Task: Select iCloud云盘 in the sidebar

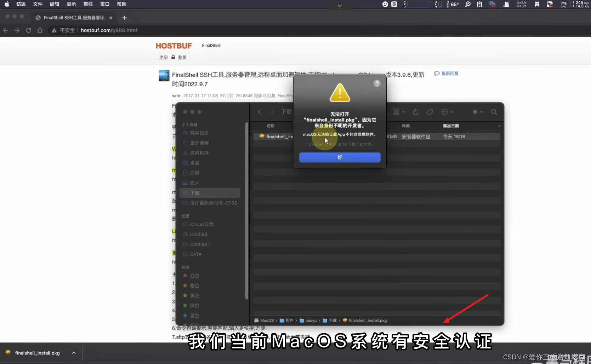Action: coord(201,224)
